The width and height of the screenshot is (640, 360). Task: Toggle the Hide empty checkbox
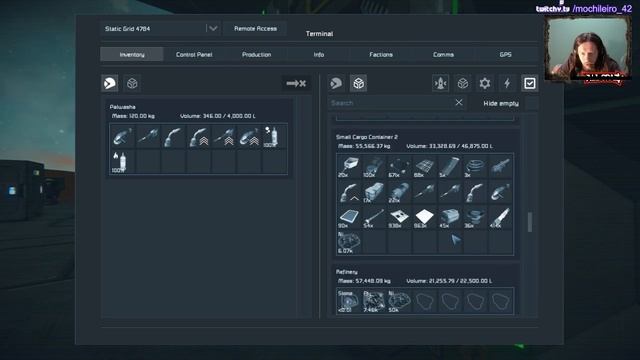(531, 103)
